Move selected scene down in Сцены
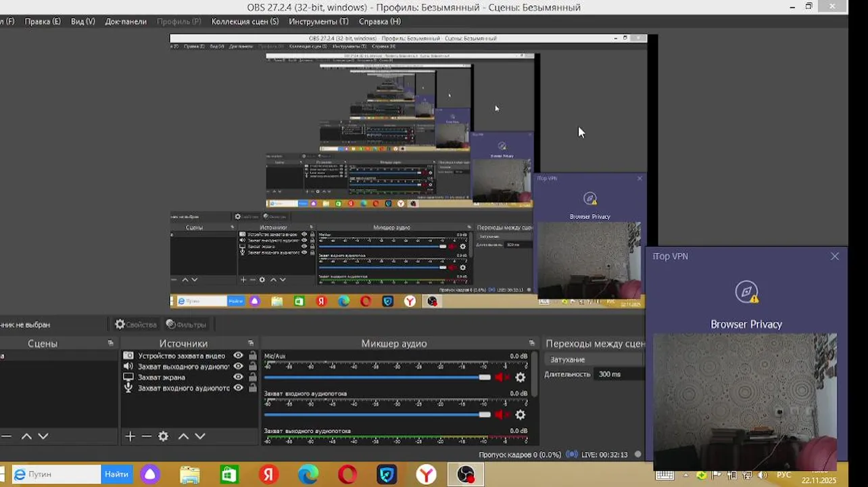The height and width of the screenshot is (487, 868). pyautogui.click(x=43, y=436)
